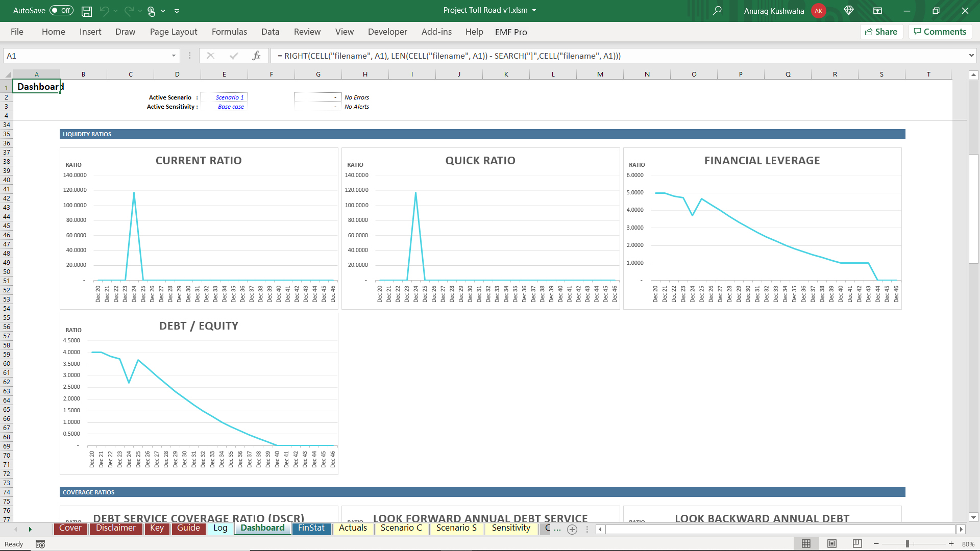Screen dimensions: 980x551
Task: Add a new sheet with plus icon
Action: coord(572,530)
